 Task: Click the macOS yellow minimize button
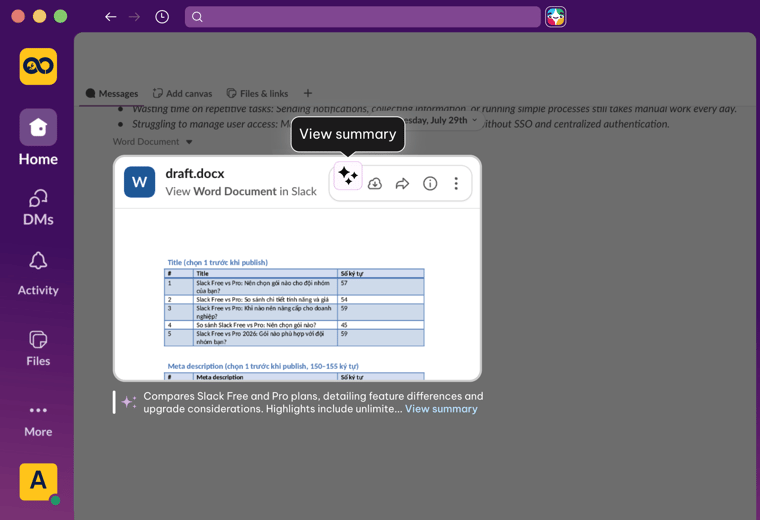pyautogui.click(x=39, y=16)
